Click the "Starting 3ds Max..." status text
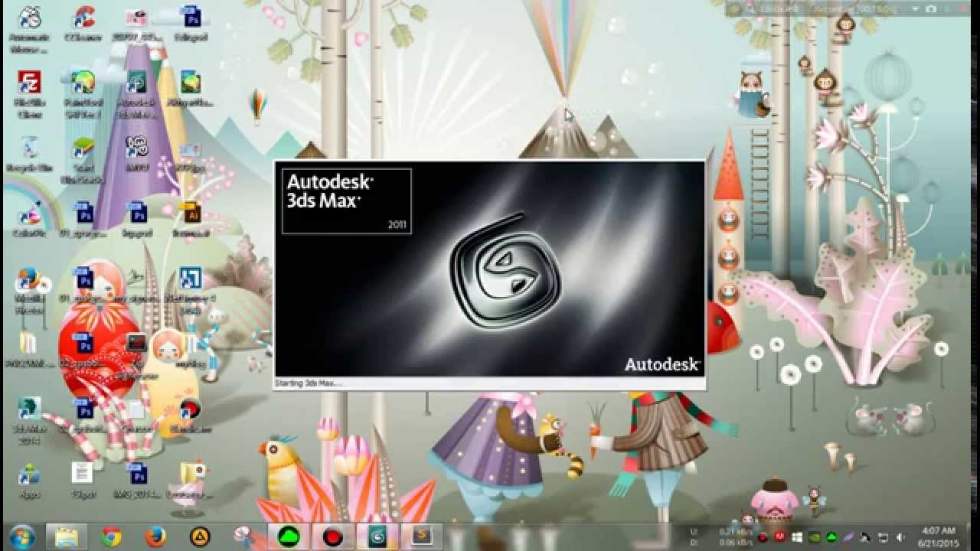Screen dimensions: 980x551 [x=308, y=383]
